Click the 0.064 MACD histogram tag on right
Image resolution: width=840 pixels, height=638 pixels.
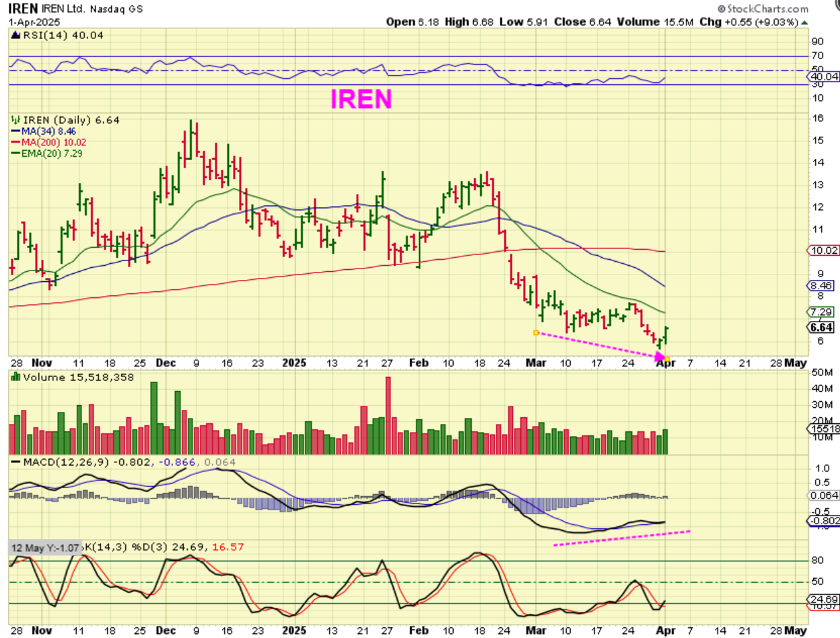[825, 495]
